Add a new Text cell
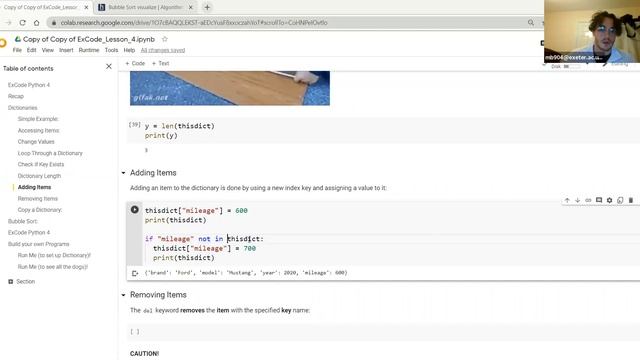Image resolution: width=640 pixels, height=360 pixels. (x=160, y=63)
